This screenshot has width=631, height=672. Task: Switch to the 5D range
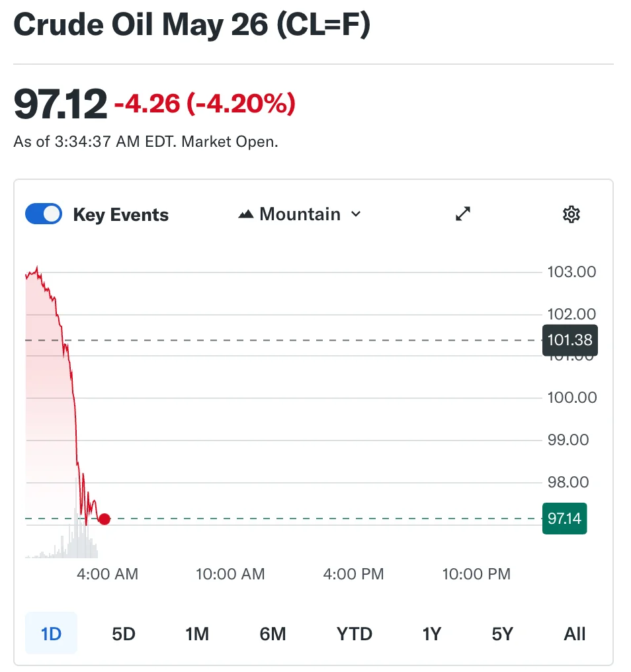124,634
